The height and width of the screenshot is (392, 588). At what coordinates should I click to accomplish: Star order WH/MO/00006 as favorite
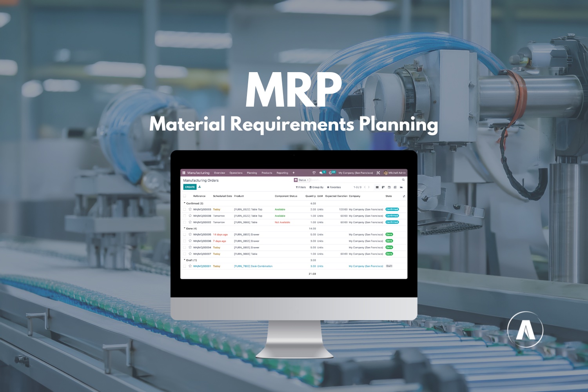click(x=190, y=241)
